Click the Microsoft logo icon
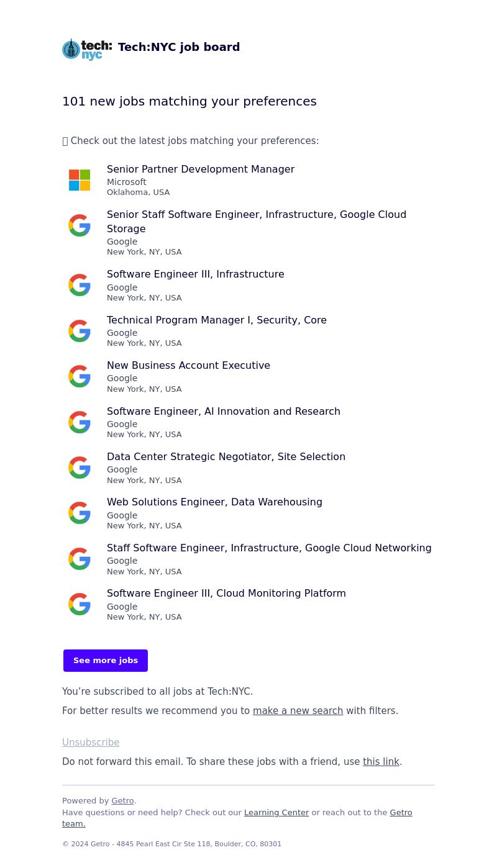Screen dimensions: 497x868 80,180
